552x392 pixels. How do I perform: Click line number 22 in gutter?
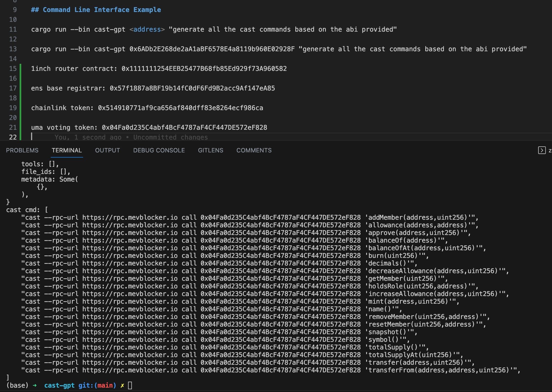click(x=13, y=137)
